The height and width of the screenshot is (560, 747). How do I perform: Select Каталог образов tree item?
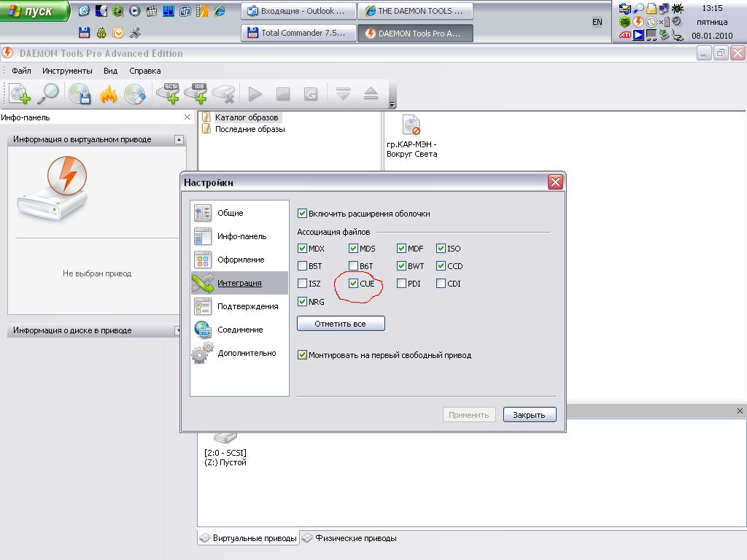coord(246,117)
